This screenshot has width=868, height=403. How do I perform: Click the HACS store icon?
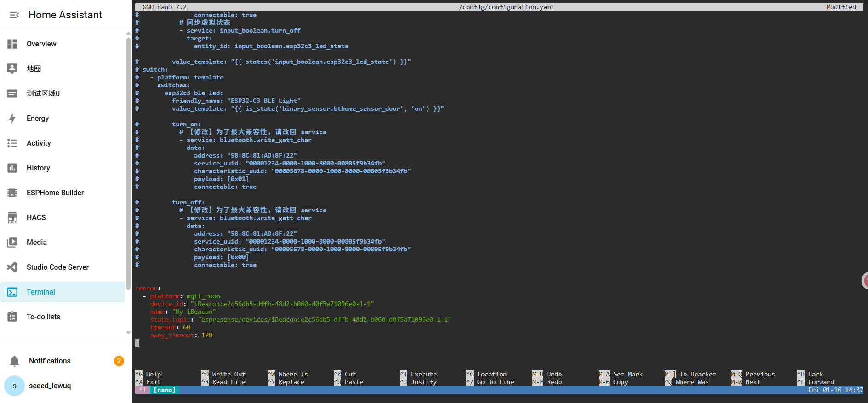pyautogui.click(x=12, y=218)
